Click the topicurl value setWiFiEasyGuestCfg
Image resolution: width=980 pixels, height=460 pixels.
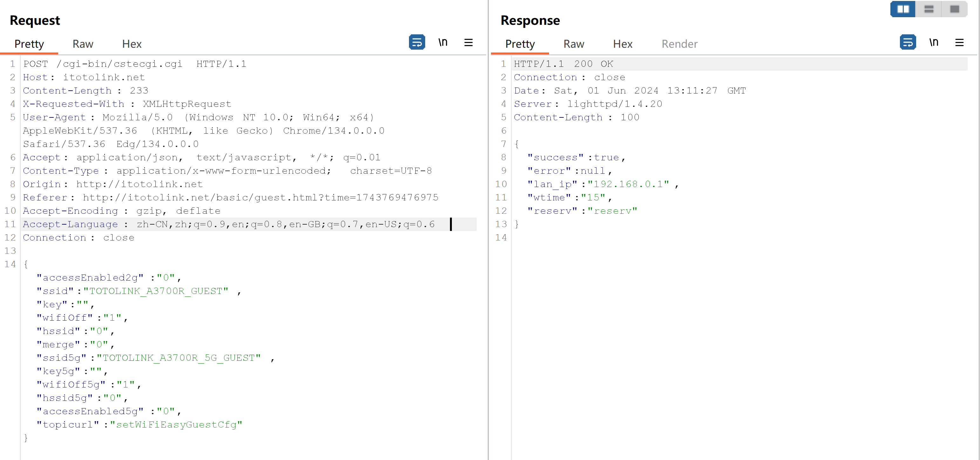pos(176,425)
